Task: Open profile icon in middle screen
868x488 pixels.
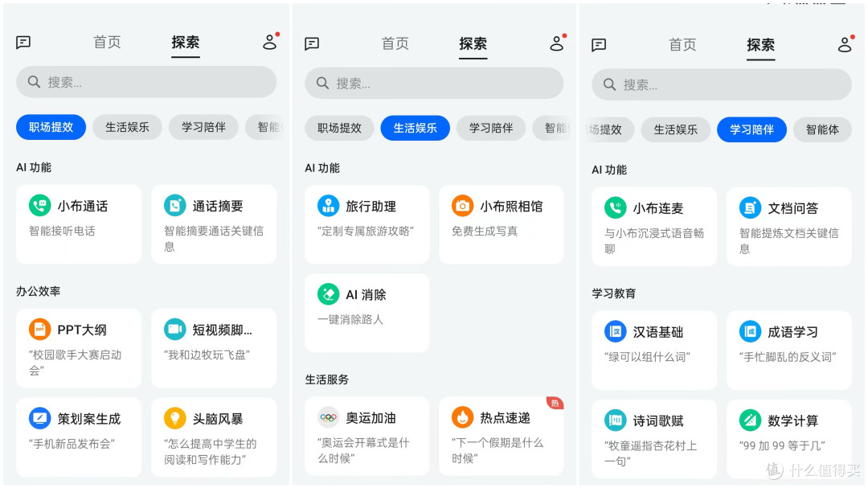Action: click(557, 43)
